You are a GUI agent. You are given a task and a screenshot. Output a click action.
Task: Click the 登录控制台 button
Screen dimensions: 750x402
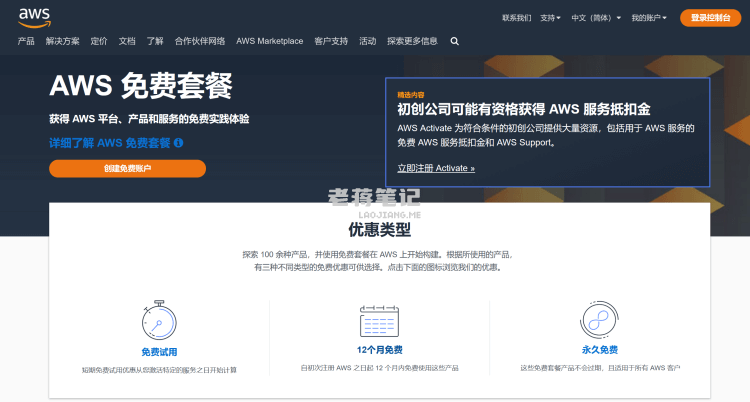[x=710, y=18]
